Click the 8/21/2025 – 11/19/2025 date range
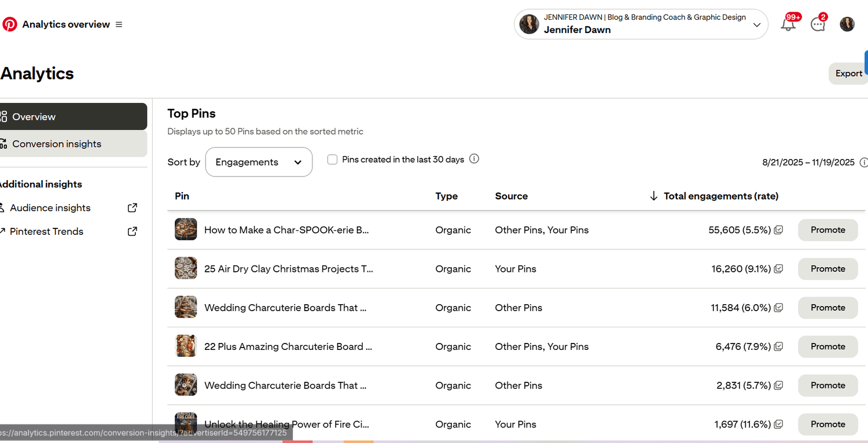This screenshot has width=868, height=443. [808, 163]
